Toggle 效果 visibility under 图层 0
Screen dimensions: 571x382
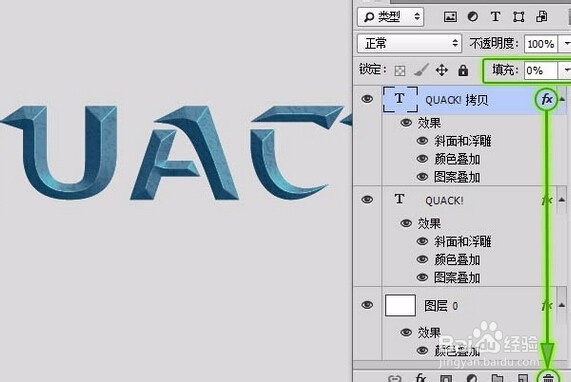(x=406, y=332)
